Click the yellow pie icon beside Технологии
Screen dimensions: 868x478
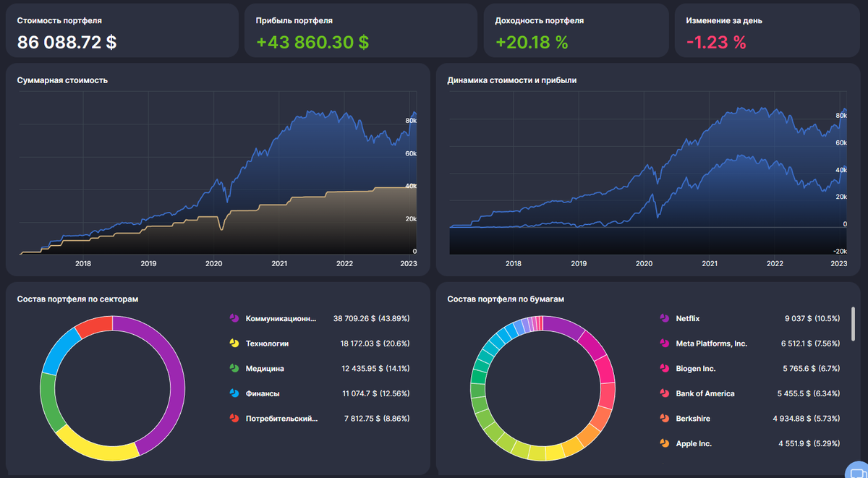234,343
